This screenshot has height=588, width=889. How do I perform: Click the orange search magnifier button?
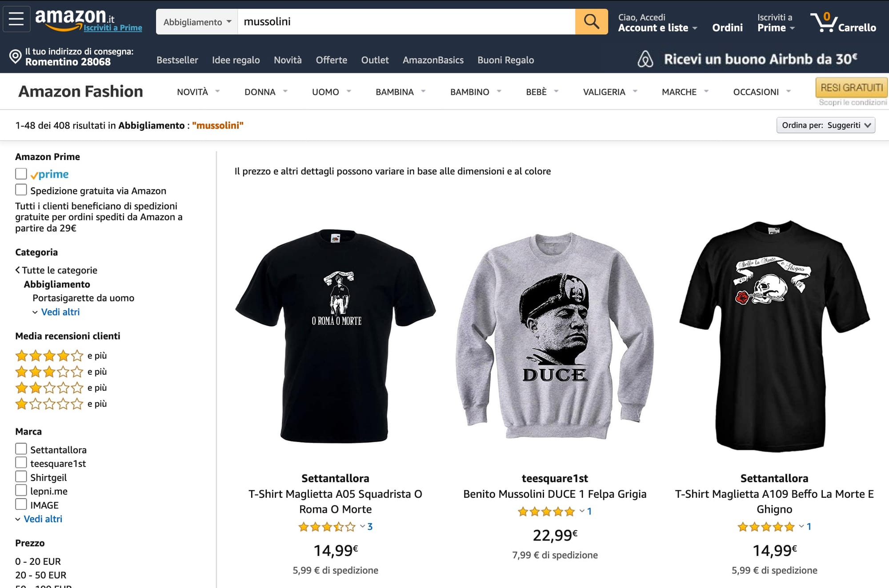pos(591,21)
